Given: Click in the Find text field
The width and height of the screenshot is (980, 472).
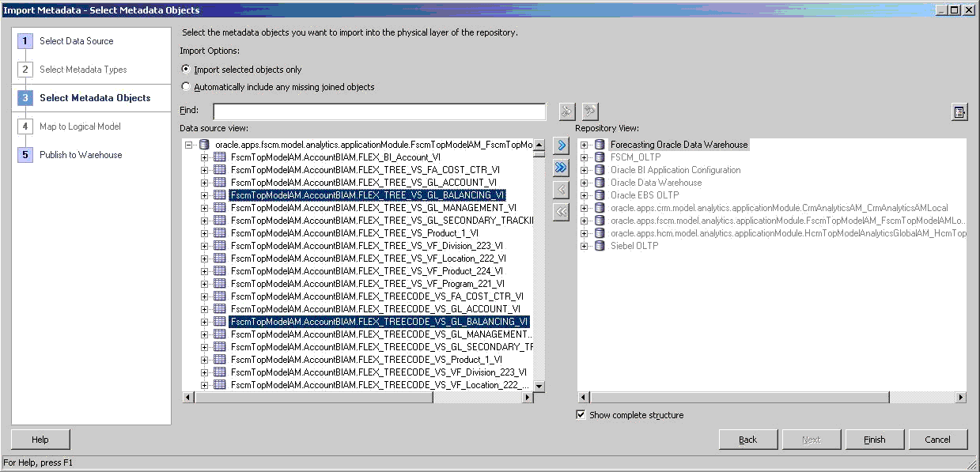Looking at the screenshot, I should (379, 111).
